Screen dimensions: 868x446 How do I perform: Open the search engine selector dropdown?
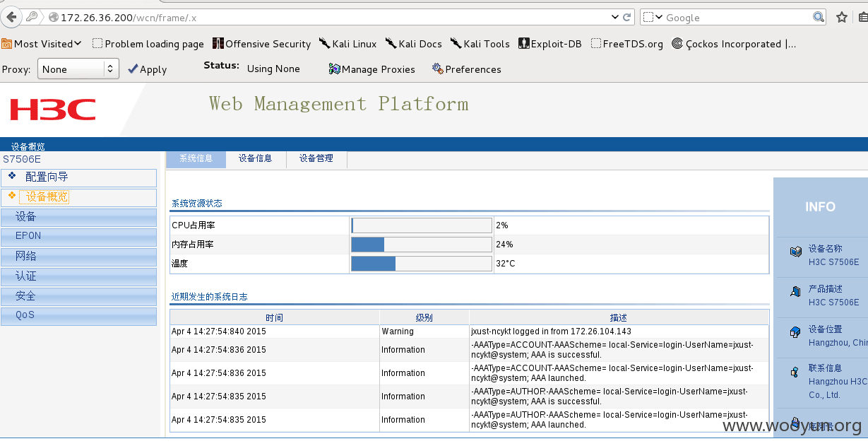pos(653,17)
